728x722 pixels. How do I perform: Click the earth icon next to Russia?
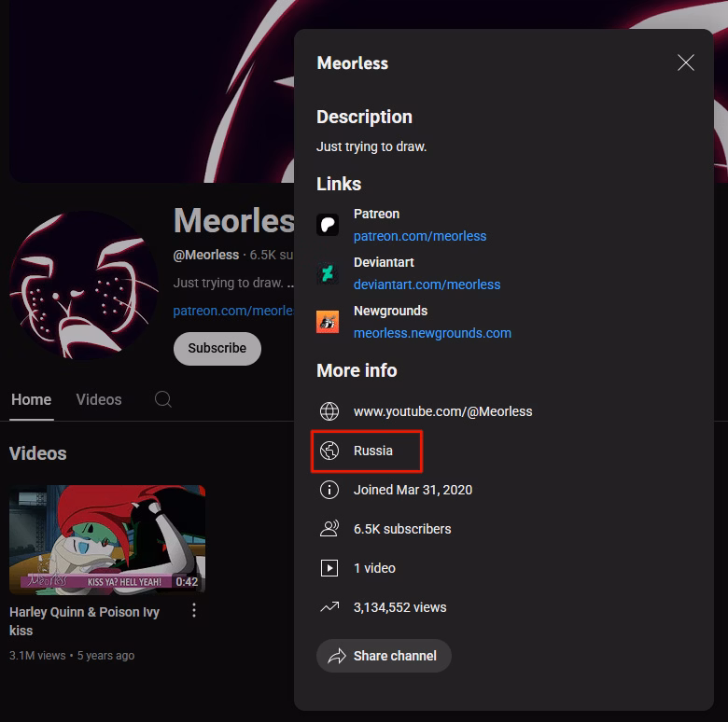click(329, 451)
